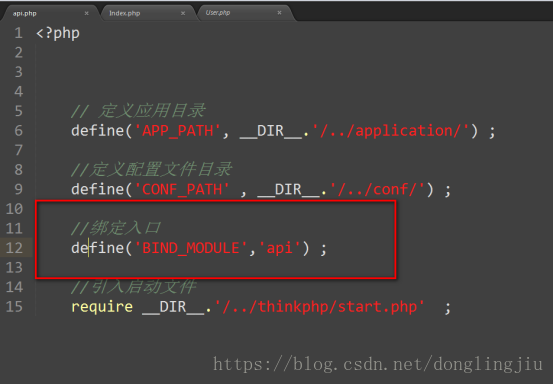Click the <?php opening tag
Image resolution: width=554 pixels, height=384 pixels.
point(58,34)
